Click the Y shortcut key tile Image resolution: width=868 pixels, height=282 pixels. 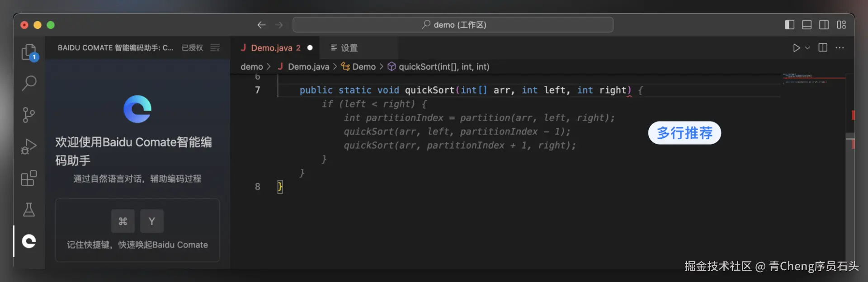click(x=152, y=221)
